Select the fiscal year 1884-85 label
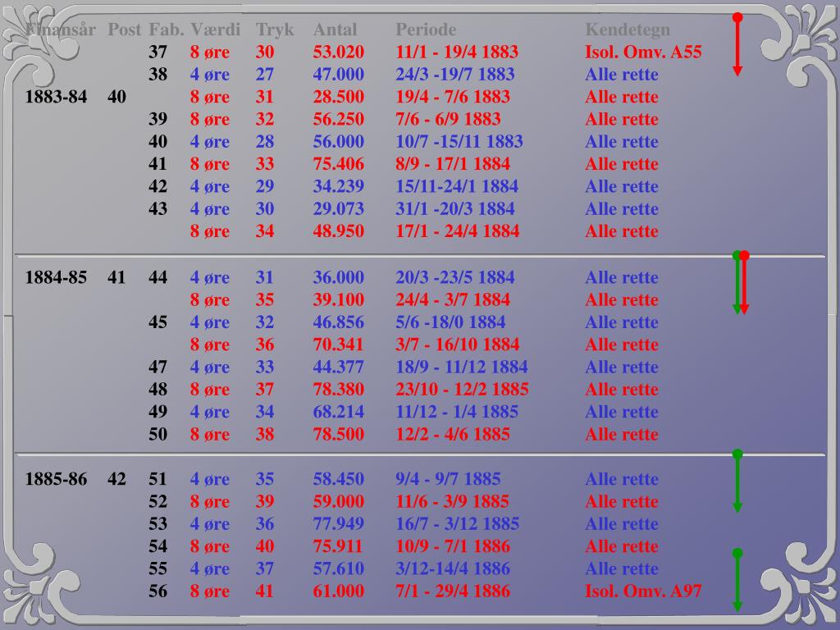This screenshot has height=630, width=840. tap(57, 277)
